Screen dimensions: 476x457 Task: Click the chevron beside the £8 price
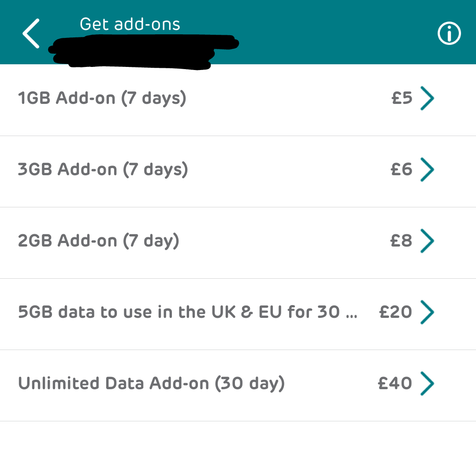pyautogui.click(x=427, y=241)
